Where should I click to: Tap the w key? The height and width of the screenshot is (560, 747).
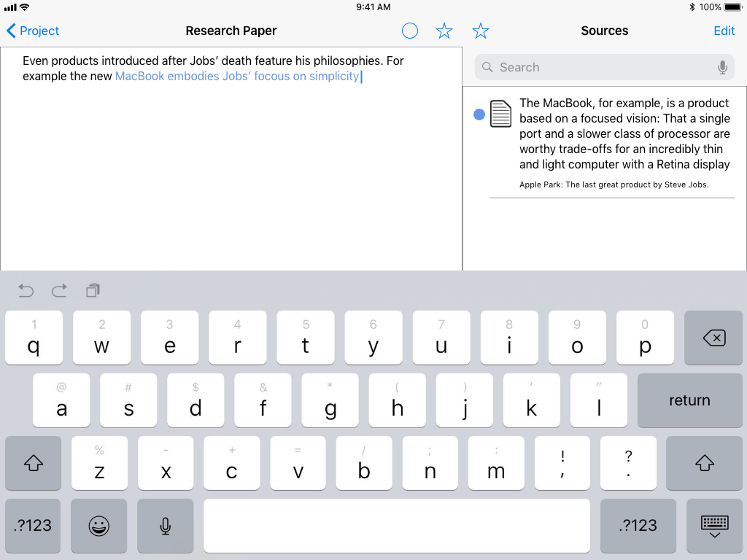click(x=101, y=338)
